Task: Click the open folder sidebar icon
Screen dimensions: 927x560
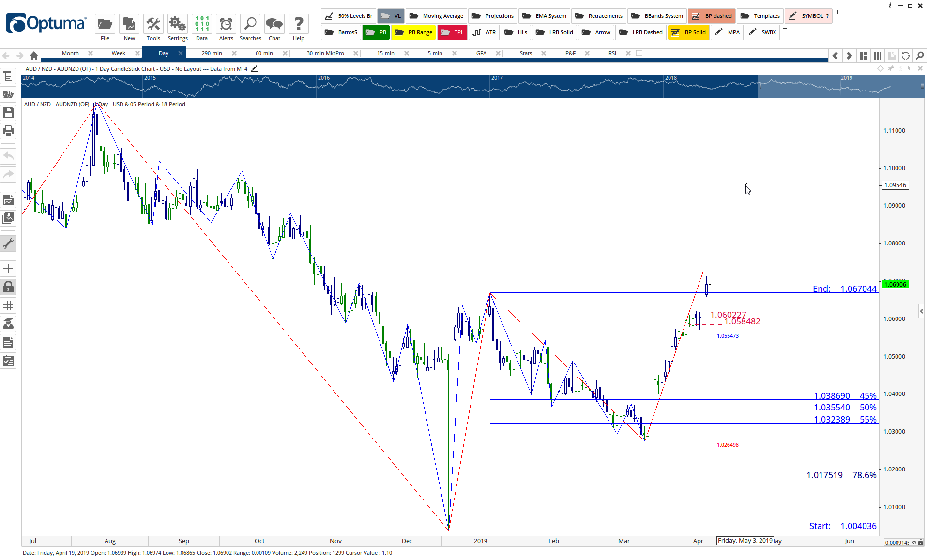Action: 8,95
